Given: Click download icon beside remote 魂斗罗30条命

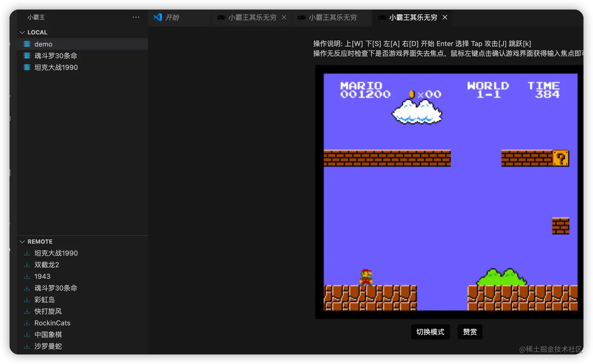Looking at the screenshot, I should 27,288.
